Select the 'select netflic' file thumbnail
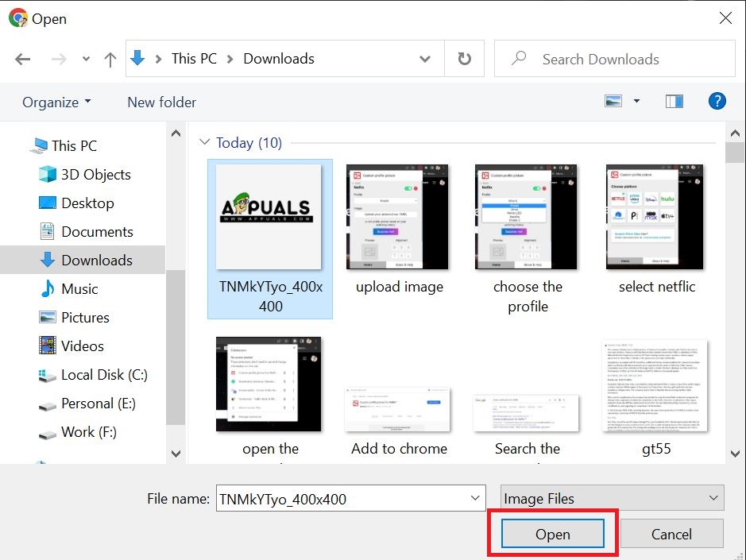This screenshot has height=560, width=746. pyautogui.click(x=655, y=217)
